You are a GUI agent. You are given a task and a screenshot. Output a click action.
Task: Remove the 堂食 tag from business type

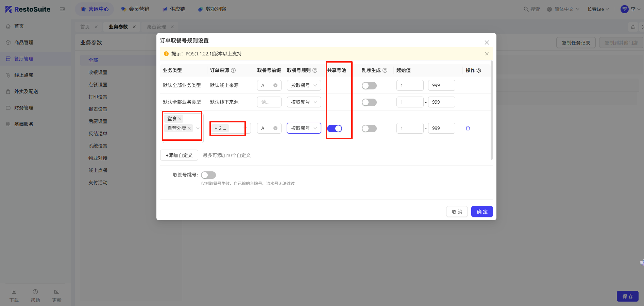click(x=180, y=119)
